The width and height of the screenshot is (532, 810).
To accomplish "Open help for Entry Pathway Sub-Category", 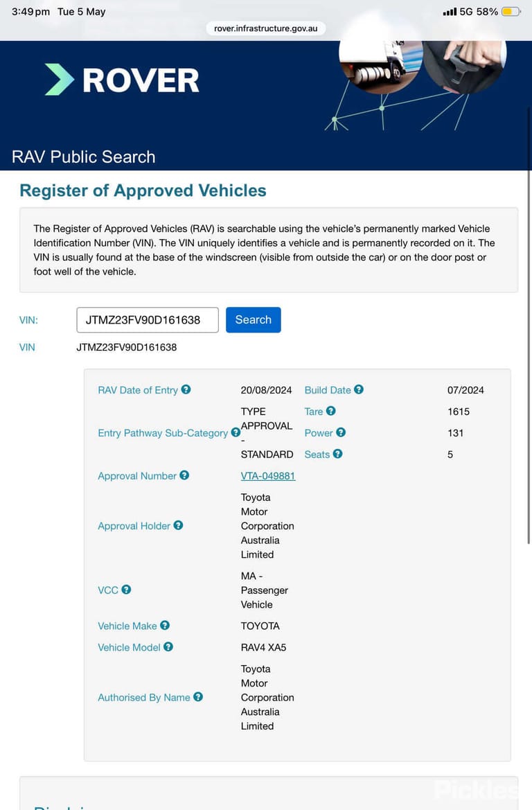I will (x=236, y=432).
